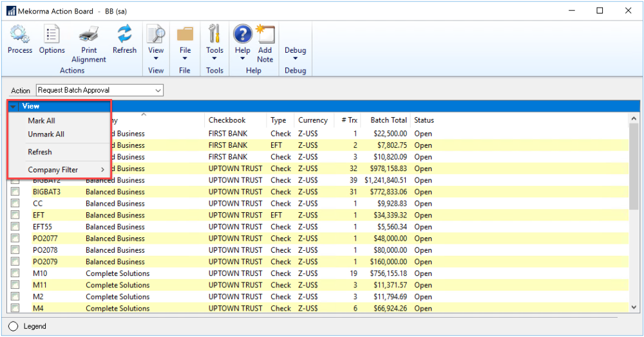
Task: Tick the checkbox for batch CC
Action: click(15, 204)
